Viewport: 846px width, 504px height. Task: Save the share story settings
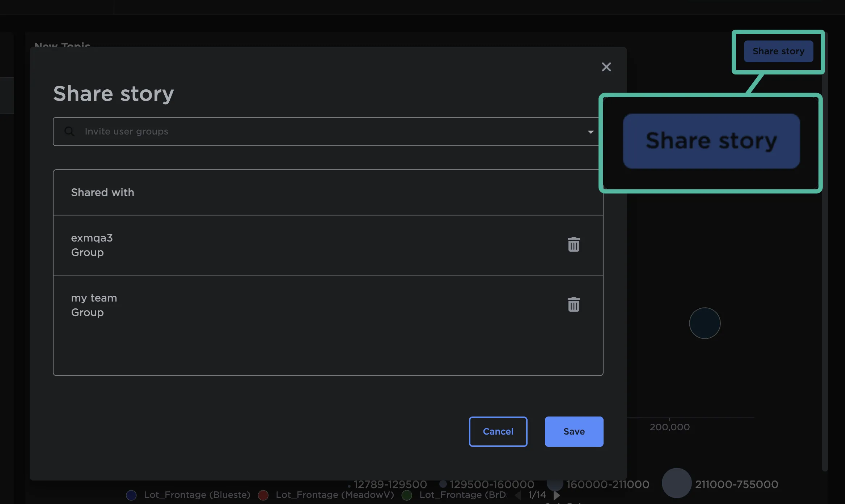tap(574, 431)
